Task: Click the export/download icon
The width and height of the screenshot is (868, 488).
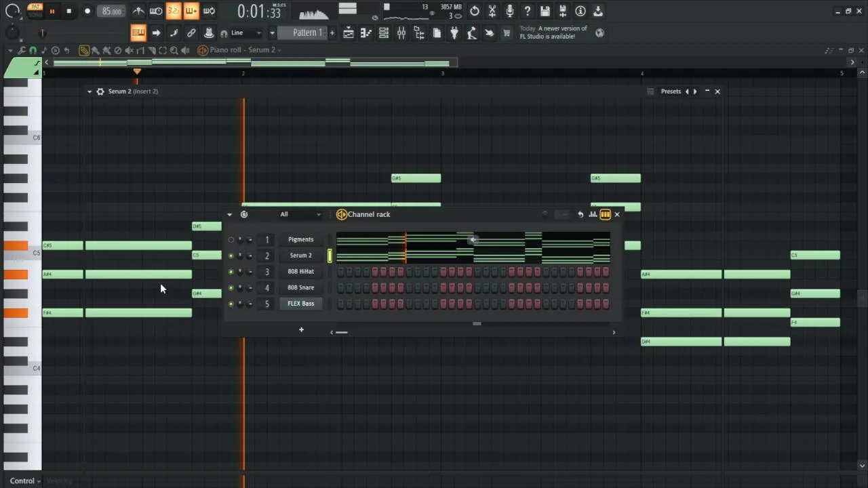Action: point(598,11)
